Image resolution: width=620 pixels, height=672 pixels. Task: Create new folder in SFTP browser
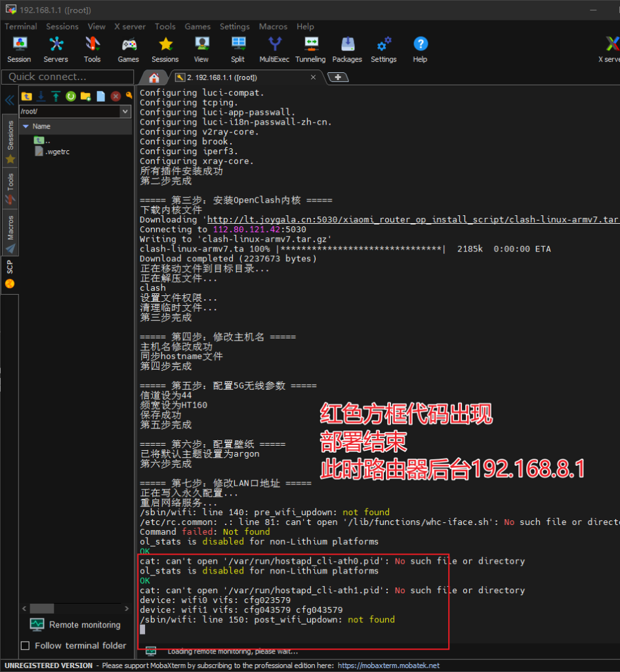click(85, 96)
